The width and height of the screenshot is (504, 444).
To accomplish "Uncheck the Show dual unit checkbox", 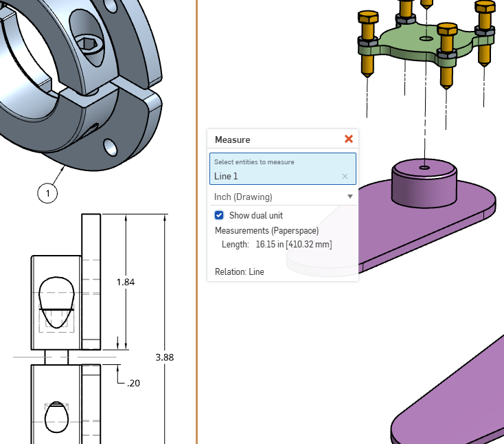I will 219,215.
